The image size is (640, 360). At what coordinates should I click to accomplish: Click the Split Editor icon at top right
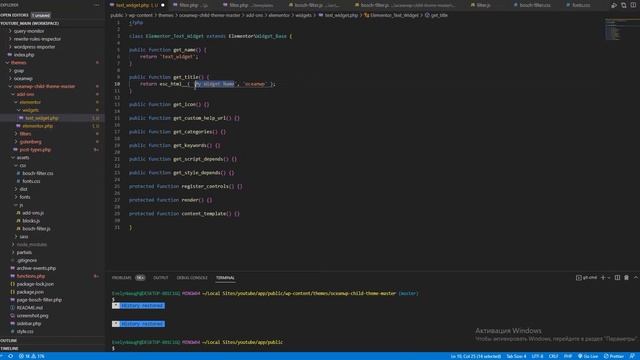pos(633,5)
